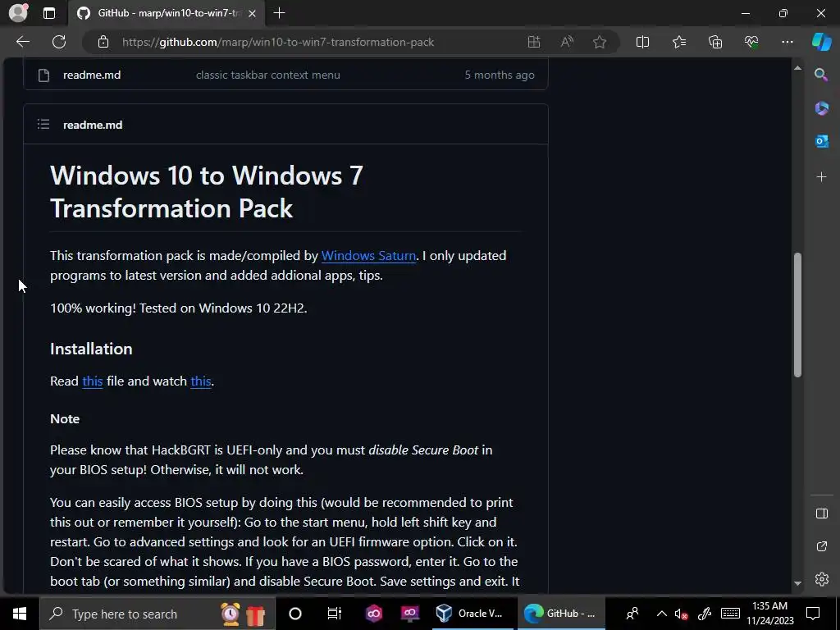Open the second 'this' watch link
Image resolution: width=840 pixels, height=630 pixels.
201,381
